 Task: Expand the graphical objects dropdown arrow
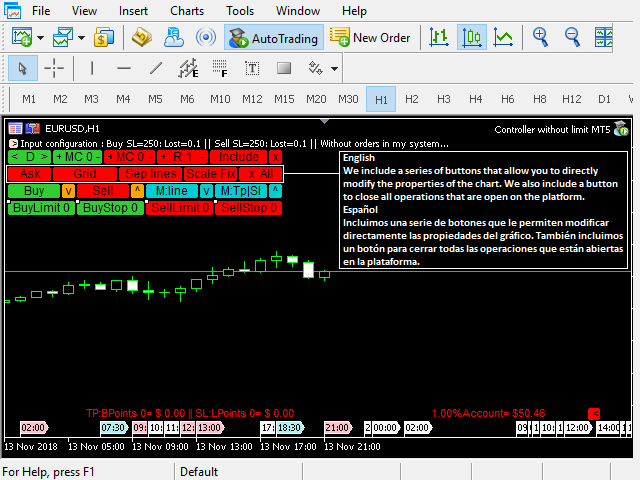pyautogui.click(x=334, y=69)
